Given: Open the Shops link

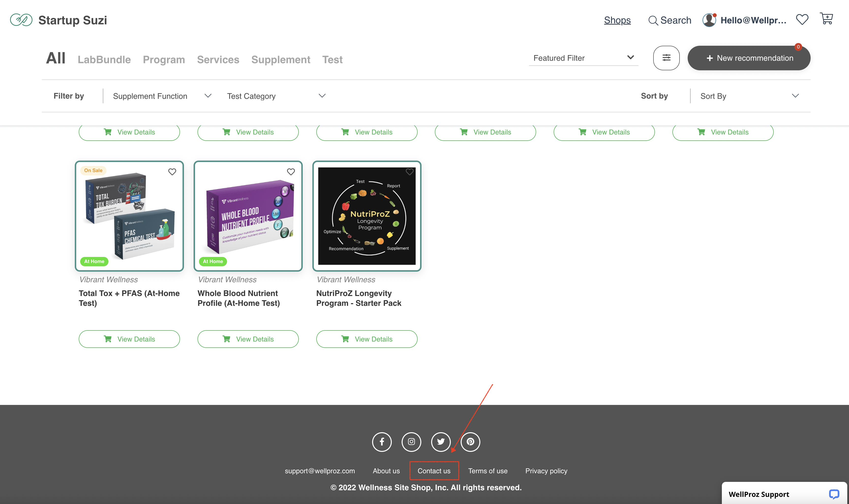Looking at the screenshot, I should [617, 20].
